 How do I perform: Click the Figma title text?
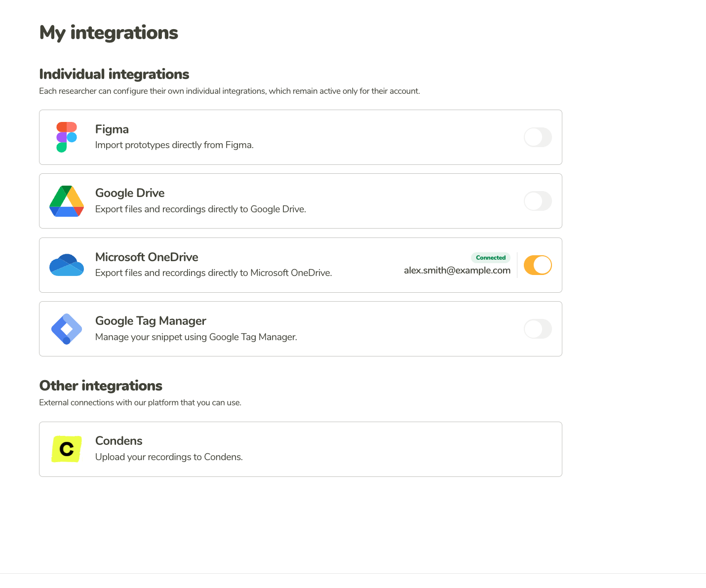[x=112, y=129]
